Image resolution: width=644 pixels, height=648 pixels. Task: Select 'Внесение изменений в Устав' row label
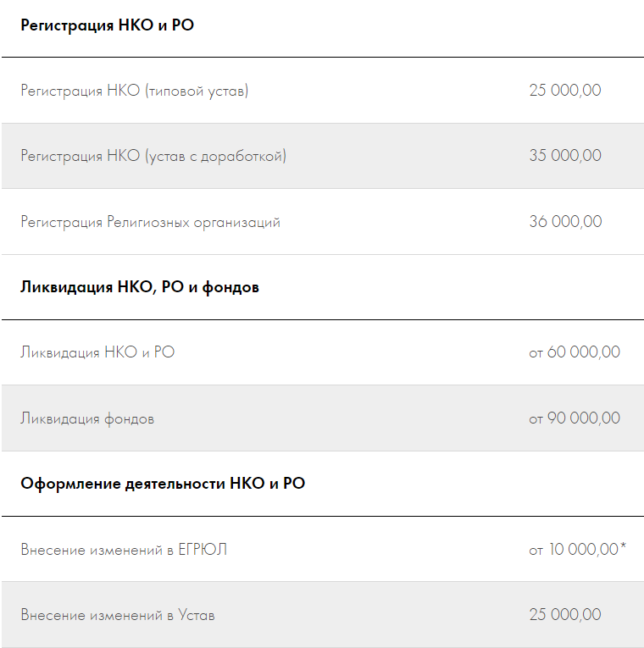click(118, 615)
